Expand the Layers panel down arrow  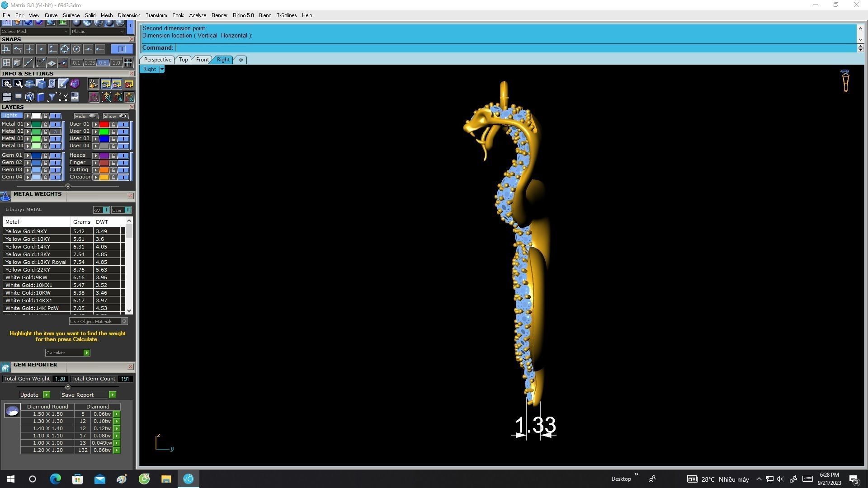[x=67, y=186]
